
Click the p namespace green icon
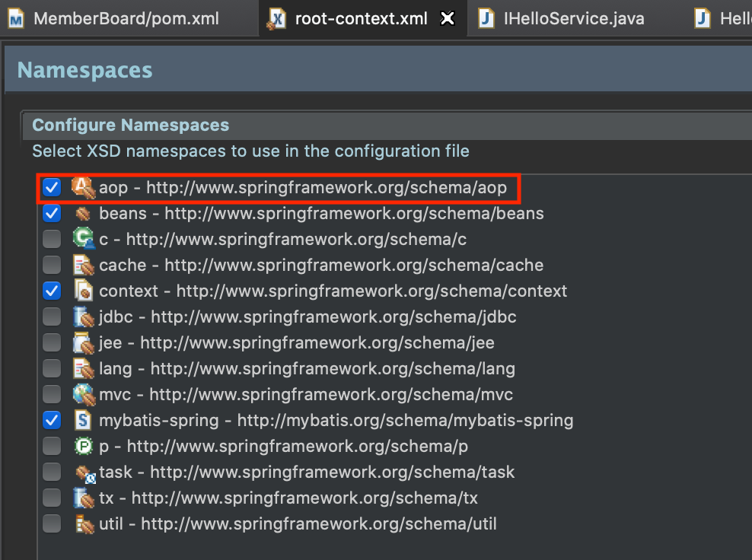tap(84, 447)
